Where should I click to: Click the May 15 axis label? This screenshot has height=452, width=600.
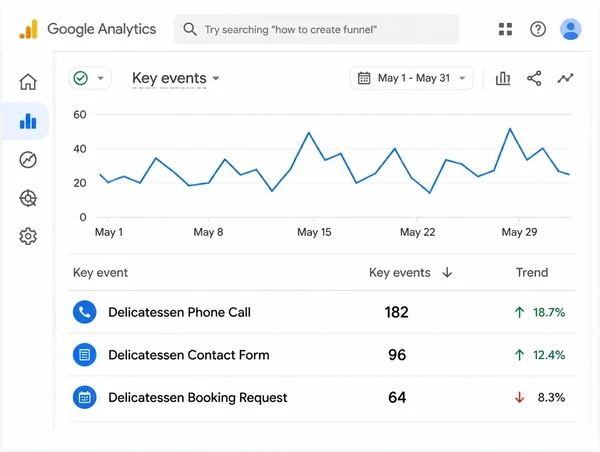click(314, 232)
